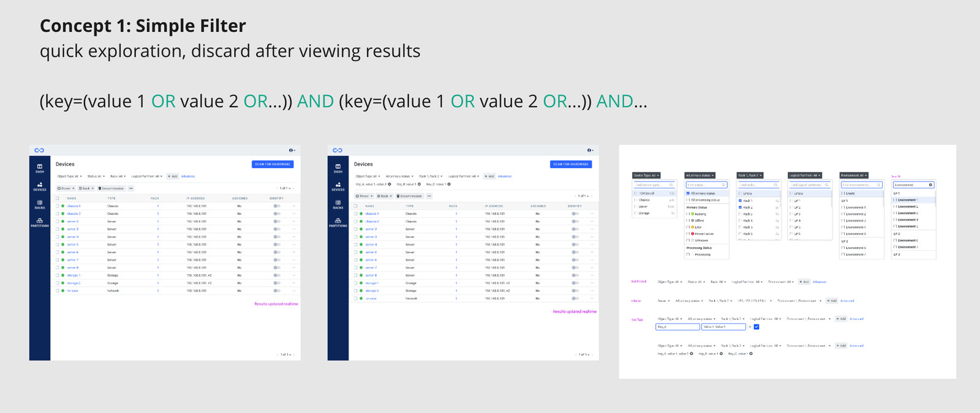The image size is (980, 413).
Task: Click the Advanced link in the middle mockup
Action: [x=505, y=176]
